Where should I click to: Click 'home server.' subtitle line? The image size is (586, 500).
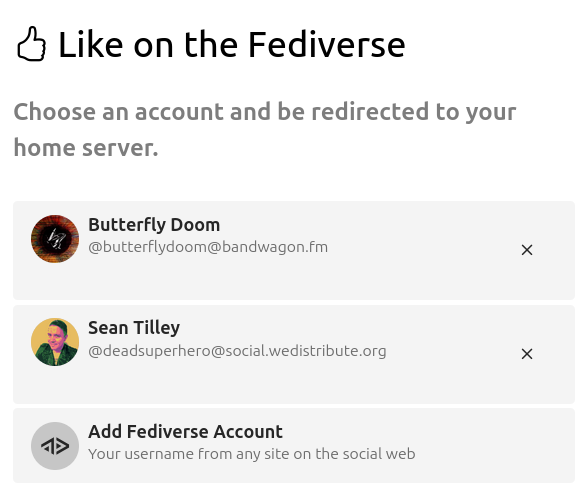86,148
